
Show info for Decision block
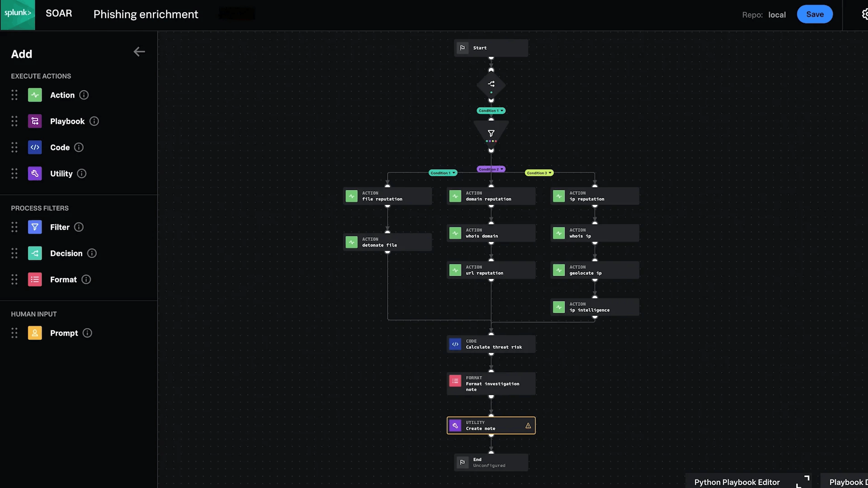pyautogui.click(x=92, y=253)
